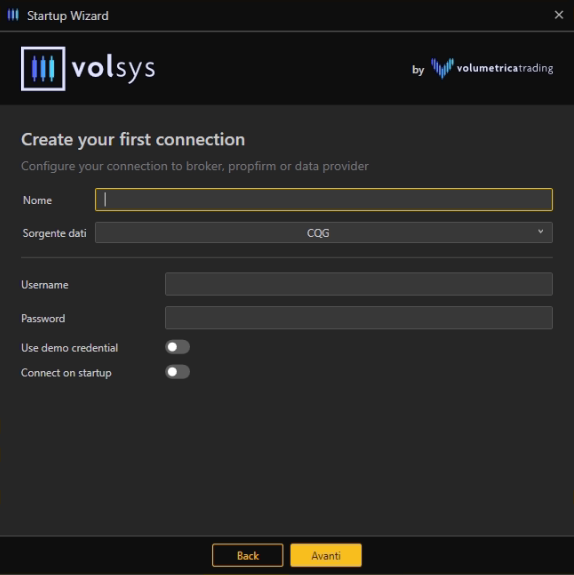Viewport: 574px width, 575px height.
Task: Enable the Use demo credential switch
Action: (x=178, y=347)
